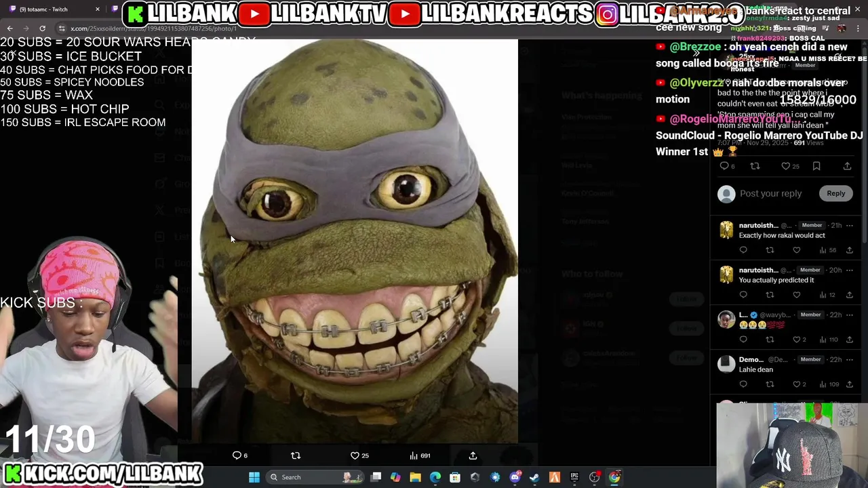Viewport: 868px width, 488px height.
Task: Open the Demo... user's avatar
Action: tap(726, 365)
